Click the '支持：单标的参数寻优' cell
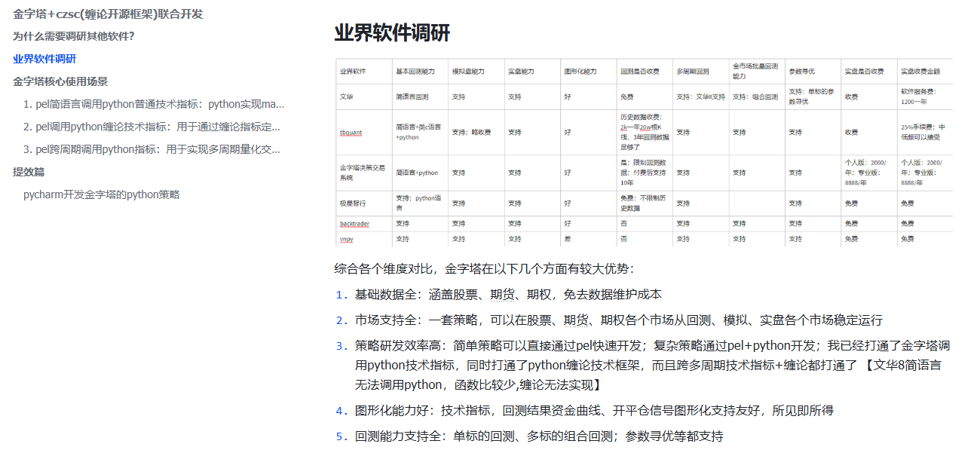 (x=813, y=96)
